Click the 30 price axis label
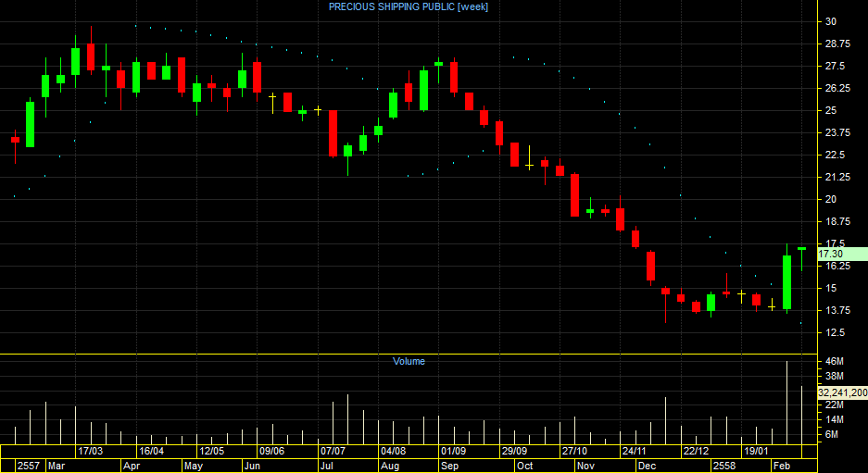This screenshot has height=473, width=868. point(830,21)
